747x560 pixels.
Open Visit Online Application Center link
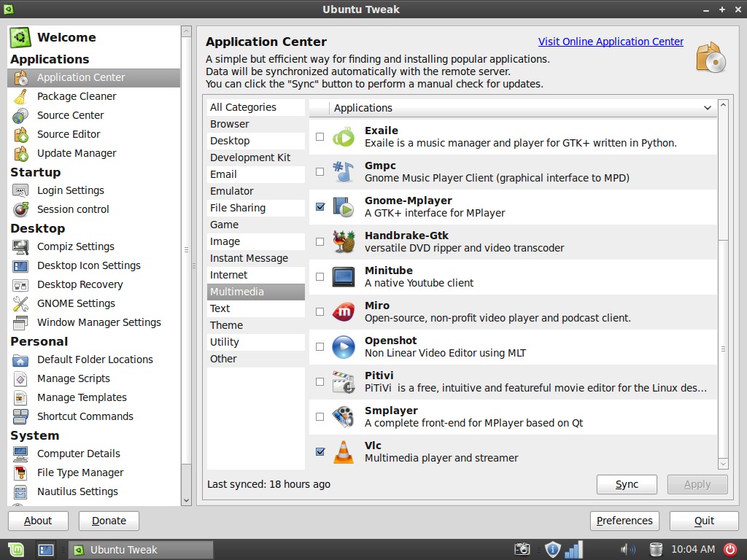coord(611,42)
